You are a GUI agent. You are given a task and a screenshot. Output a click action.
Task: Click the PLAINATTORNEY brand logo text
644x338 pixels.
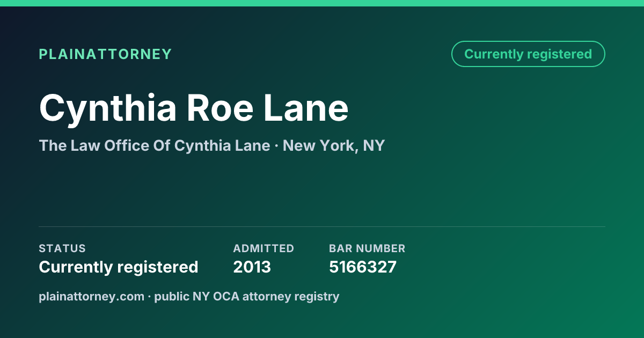pyautogui.click(x=105, y=54)
